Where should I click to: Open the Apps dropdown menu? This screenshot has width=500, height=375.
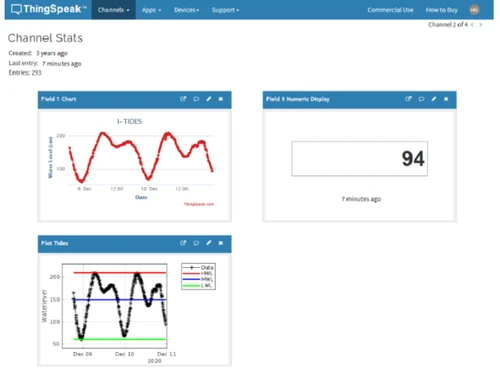[x=151, y=10]
